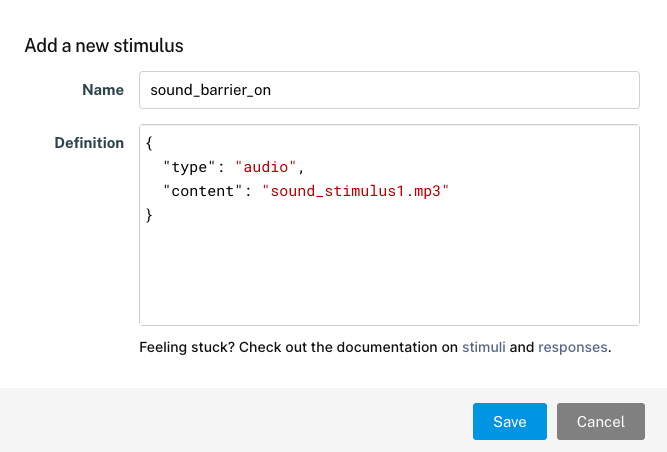This screenshot has width=667, height=452.
Task: Place cursor on the "type" JSON key
Action: coord(189,167)
